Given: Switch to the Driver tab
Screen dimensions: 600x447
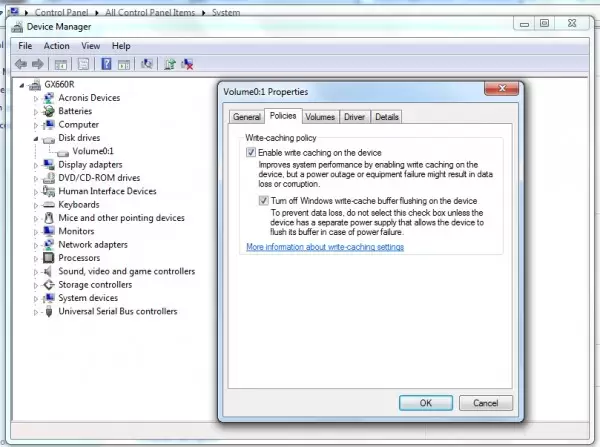Looking at the screenshot, I should click(x=354, y=117).
